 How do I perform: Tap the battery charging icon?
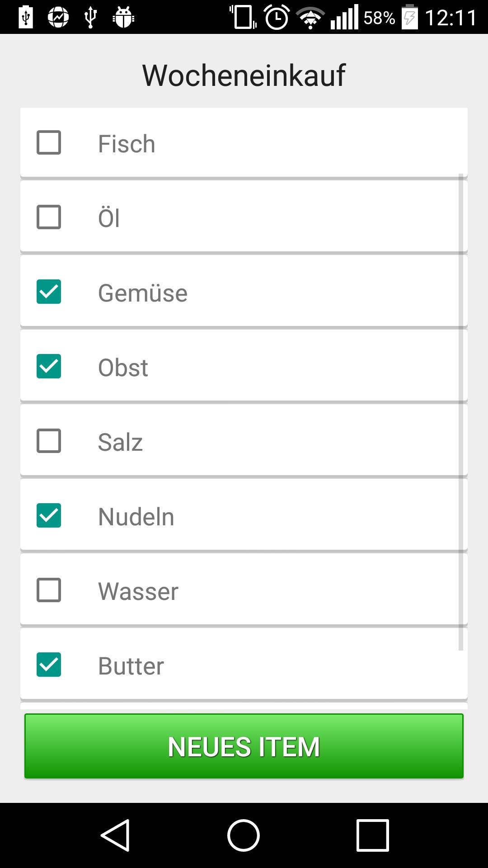(x=409, y=17)
